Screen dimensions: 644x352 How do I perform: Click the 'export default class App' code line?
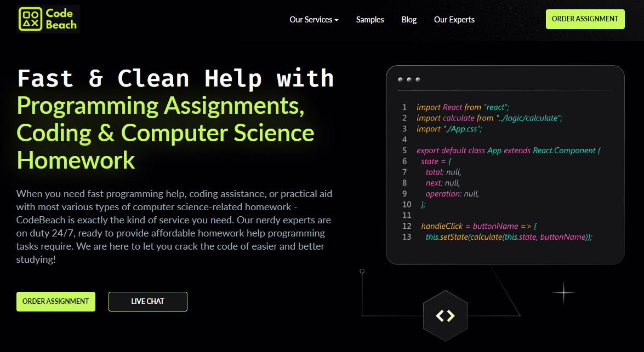[509, 151]
